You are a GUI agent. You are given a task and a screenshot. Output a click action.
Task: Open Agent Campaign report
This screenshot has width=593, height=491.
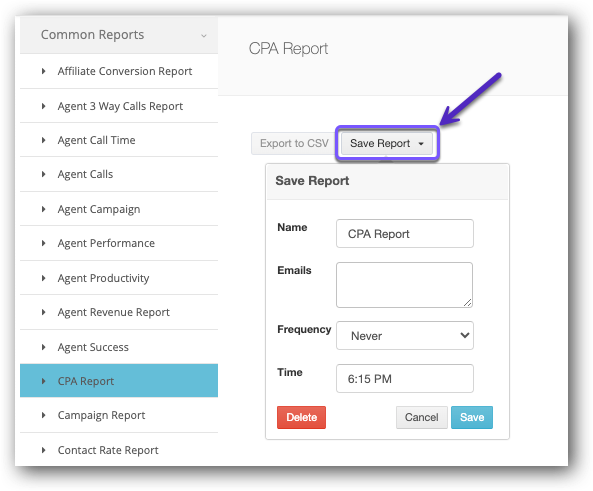[99, 209]
